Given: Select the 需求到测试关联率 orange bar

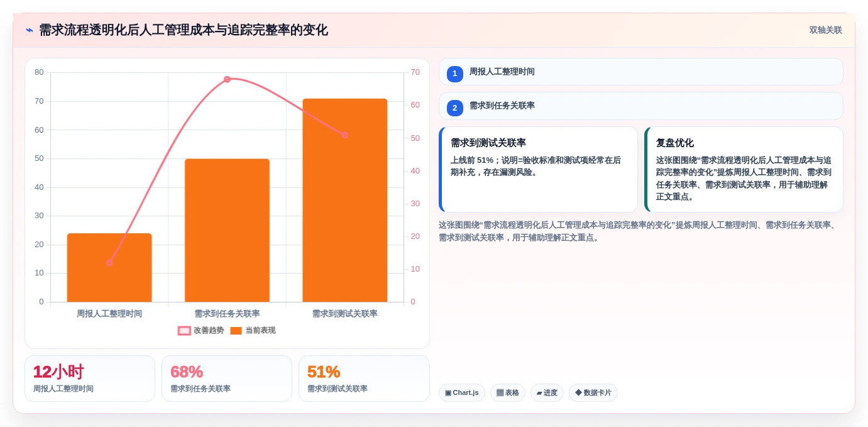Looking at the screenshot, I should 344,200.
